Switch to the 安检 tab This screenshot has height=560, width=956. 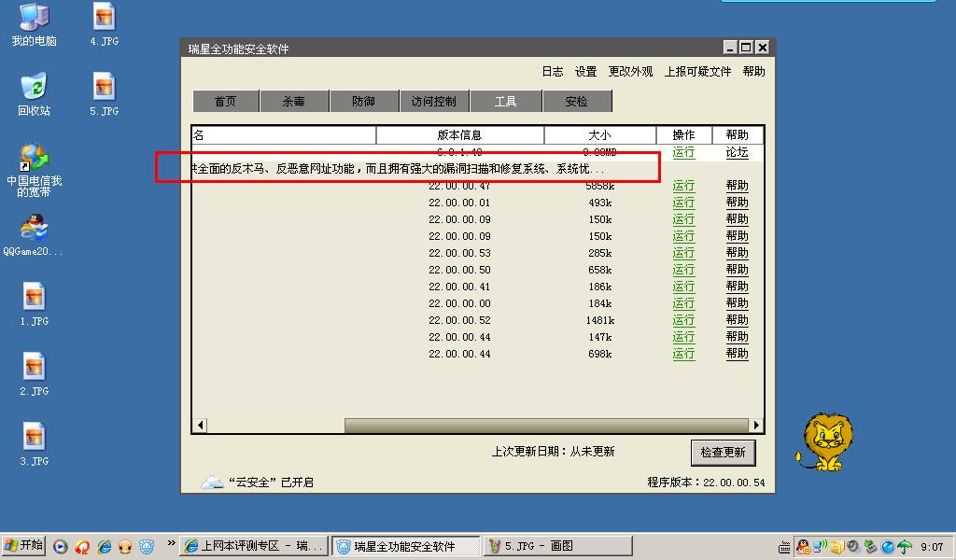(x=577, y=101)
